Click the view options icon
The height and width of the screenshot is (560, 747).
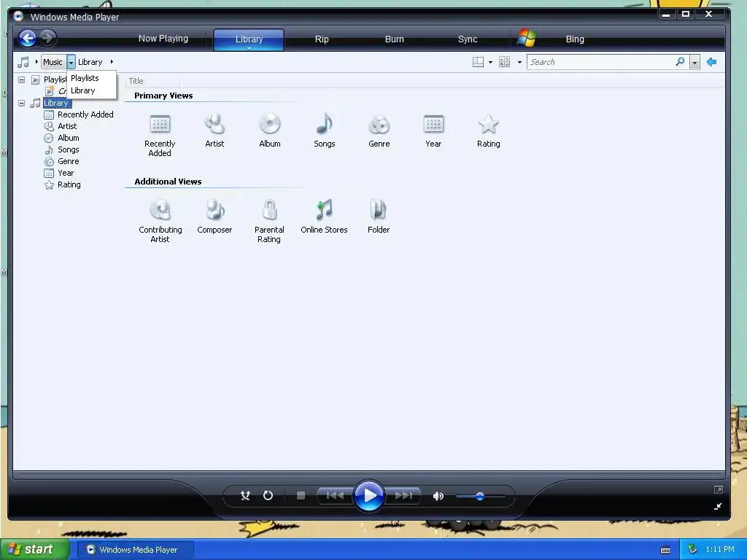point(504,62)
